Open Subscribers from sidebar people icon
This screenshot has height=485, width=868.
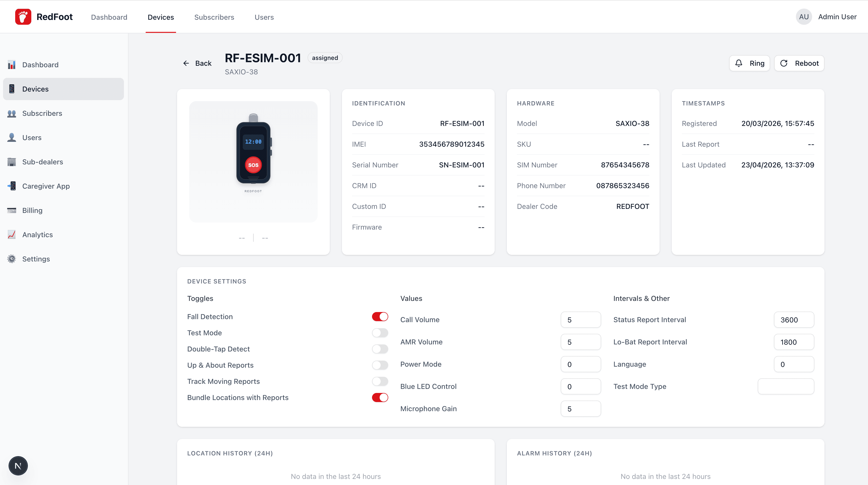(x=11, y=113)
